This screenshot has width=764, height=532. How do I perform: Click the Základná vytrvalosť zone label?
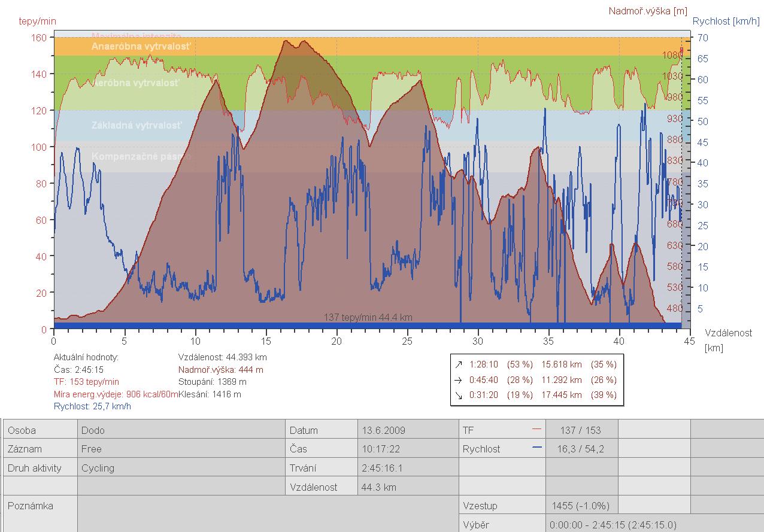pos(137,126)
